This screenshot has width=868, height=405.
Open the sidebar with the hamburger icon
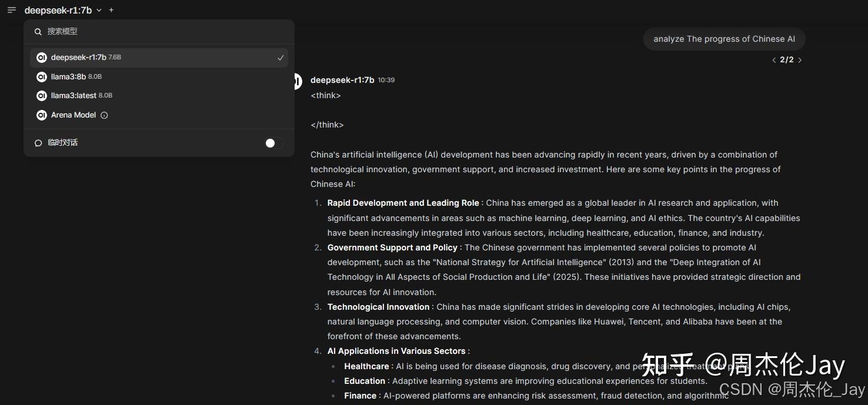11,9
